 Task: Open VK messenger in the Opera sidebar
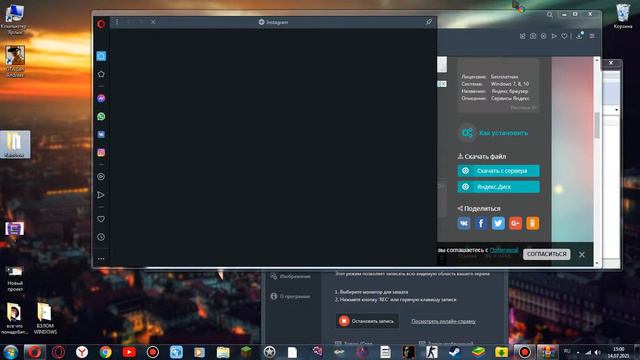coord(101,134)
